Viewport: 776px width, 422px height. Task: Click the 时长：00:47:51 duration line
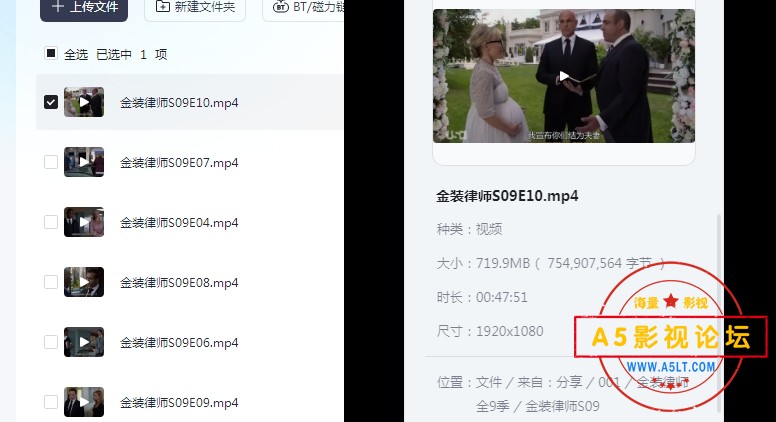point(482,297)
